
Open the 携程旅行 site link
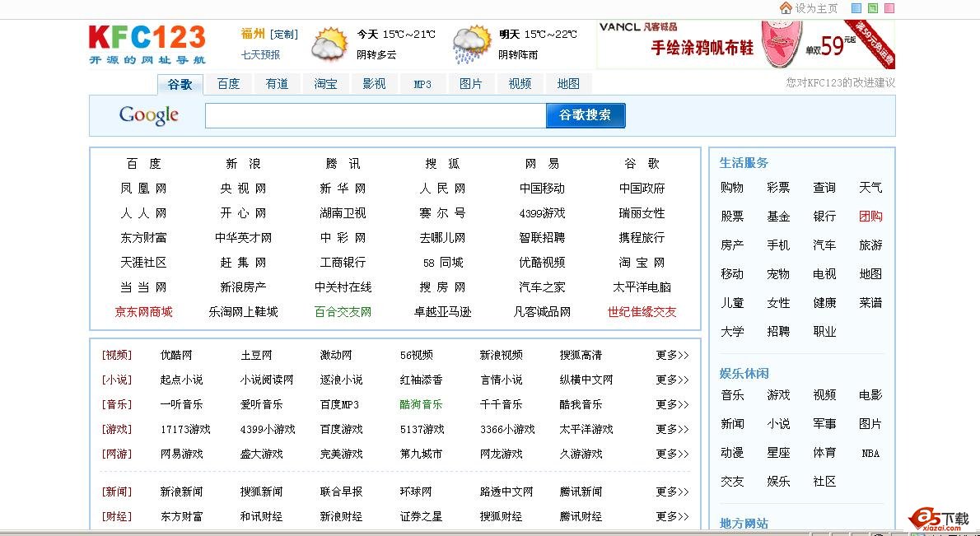click(x=642, y=237)
